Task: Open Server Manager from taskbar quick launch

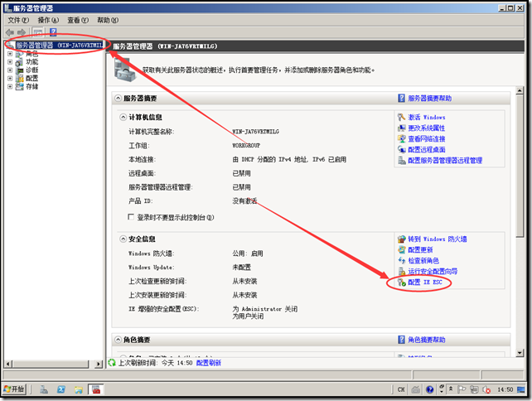Action: point(44,389)
